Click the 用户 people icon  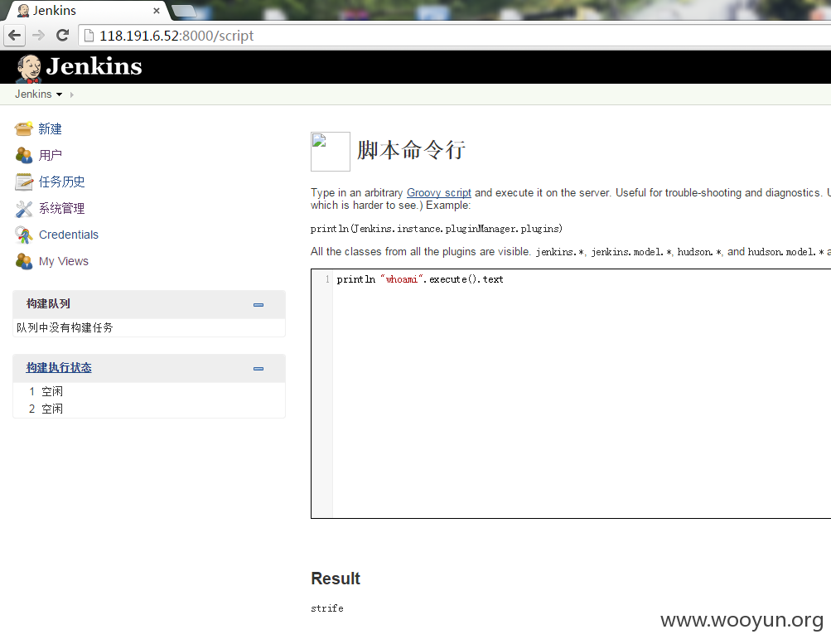(x=24, y=155)
